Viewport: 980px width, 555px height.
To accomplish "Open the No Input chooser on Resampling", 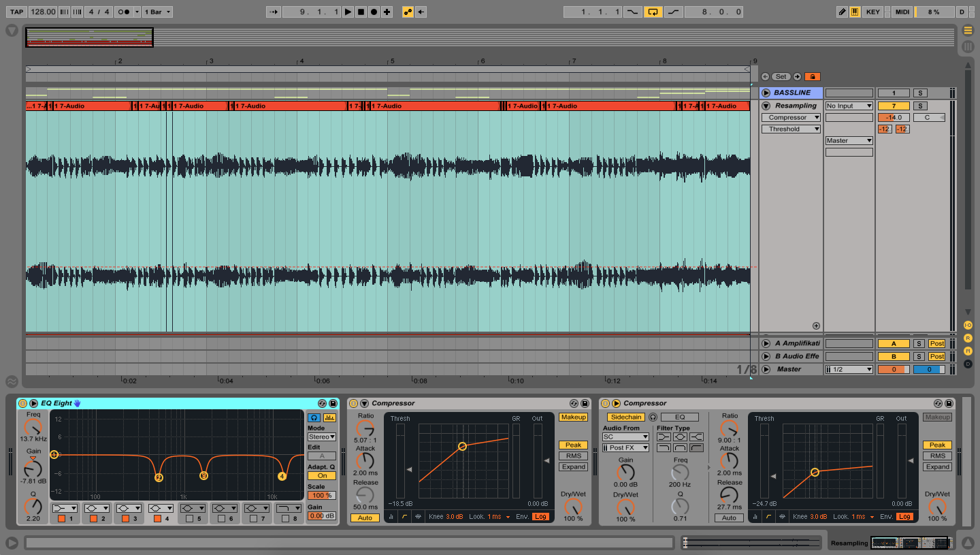I will click(x=849, y=106).
